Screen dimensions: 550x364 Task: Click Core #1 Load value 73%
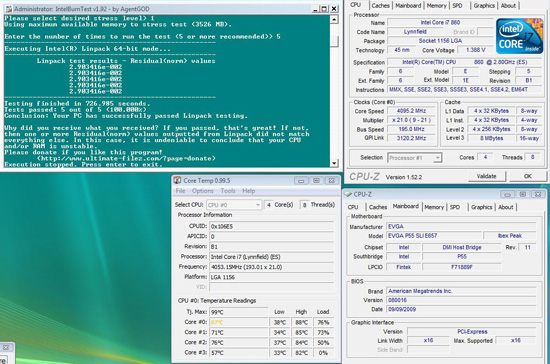(x=323, y=332)
